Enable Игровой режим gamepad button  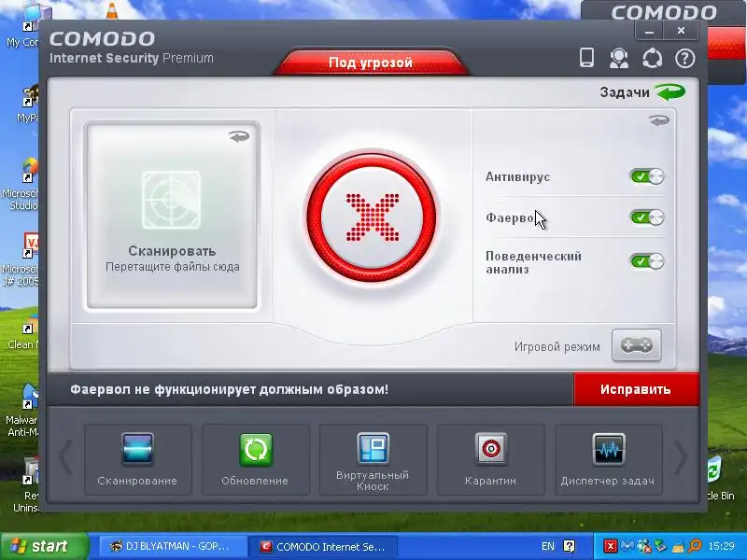point(637,345)
